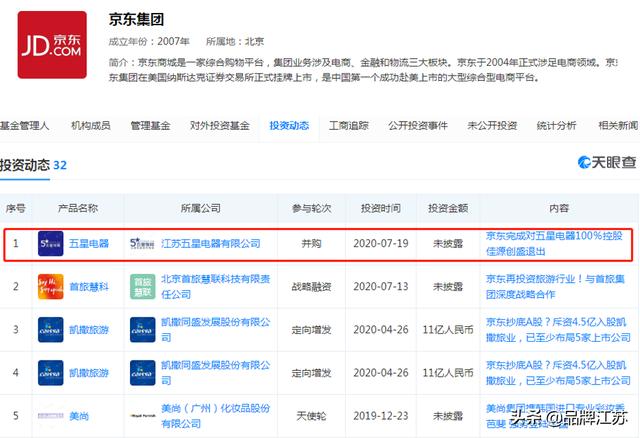Click 凯撒同盛 company logo in row 3
The height and width of the screenshot is (438, 640).
(x=142, y=329)
